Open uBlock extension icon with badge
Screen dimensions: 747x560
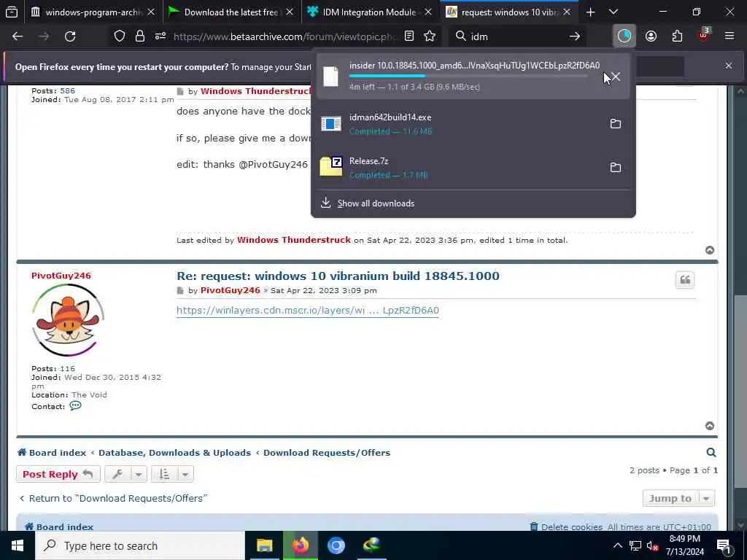coord(704,35)
